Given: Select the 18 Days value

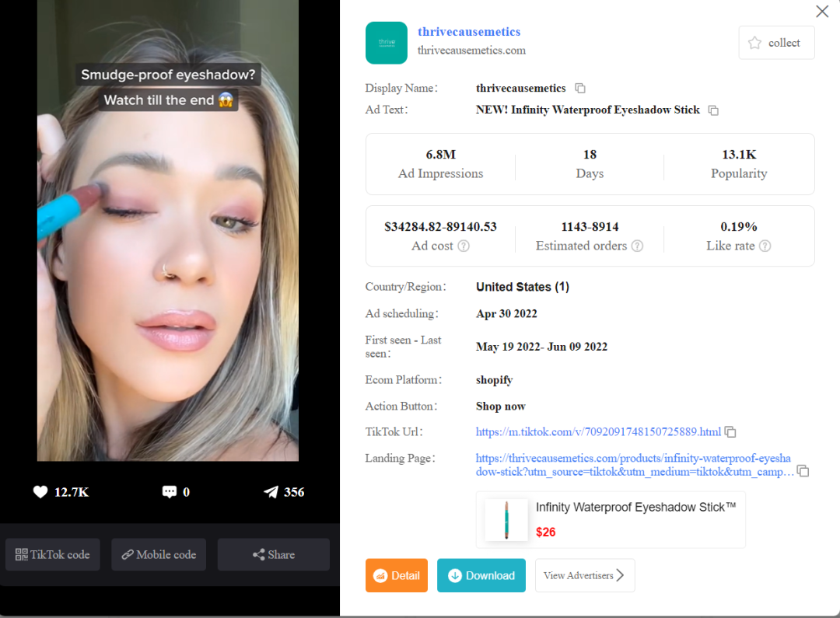Looking at the screenshot, I should (x=590, y=154).
